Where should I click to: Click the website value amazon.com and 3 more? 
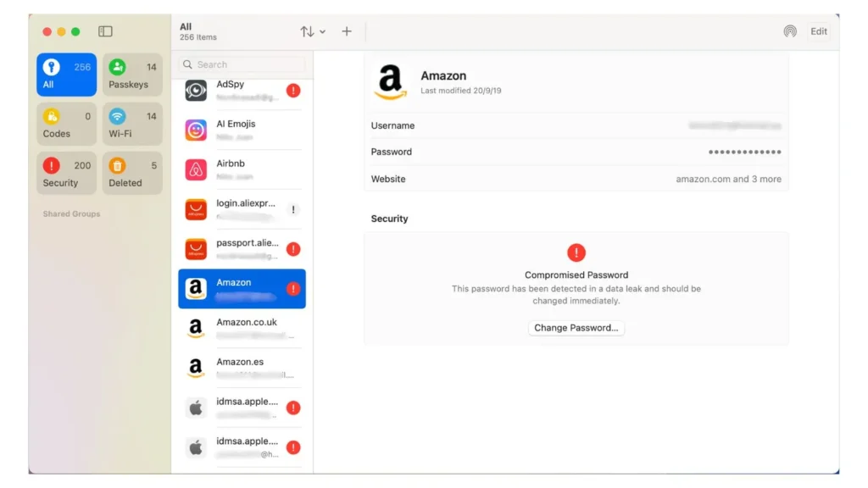point(728,180)
